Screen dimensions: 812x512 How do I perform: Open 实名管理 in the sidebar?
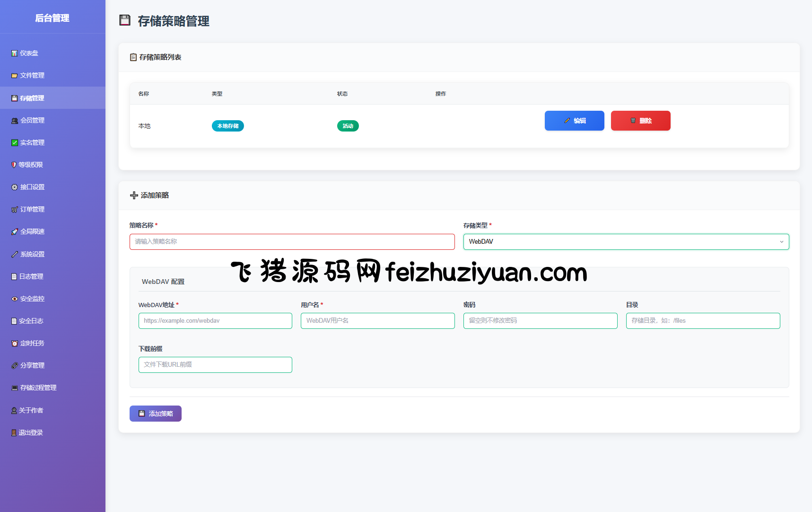pos(32,143)
